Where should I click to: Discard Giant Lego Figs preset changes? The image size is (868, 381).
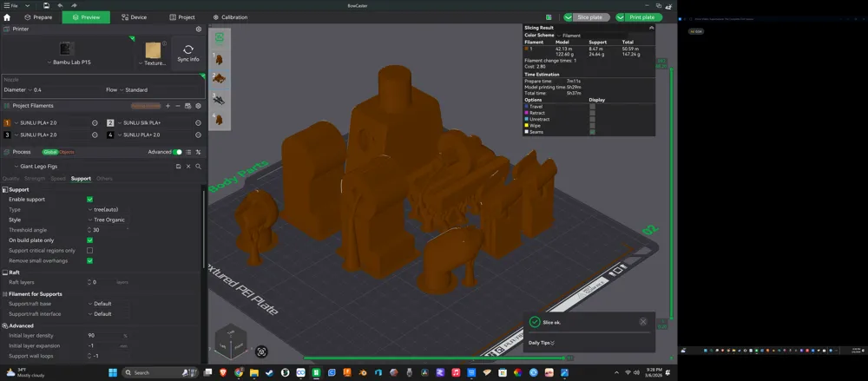tap(188, 166)
